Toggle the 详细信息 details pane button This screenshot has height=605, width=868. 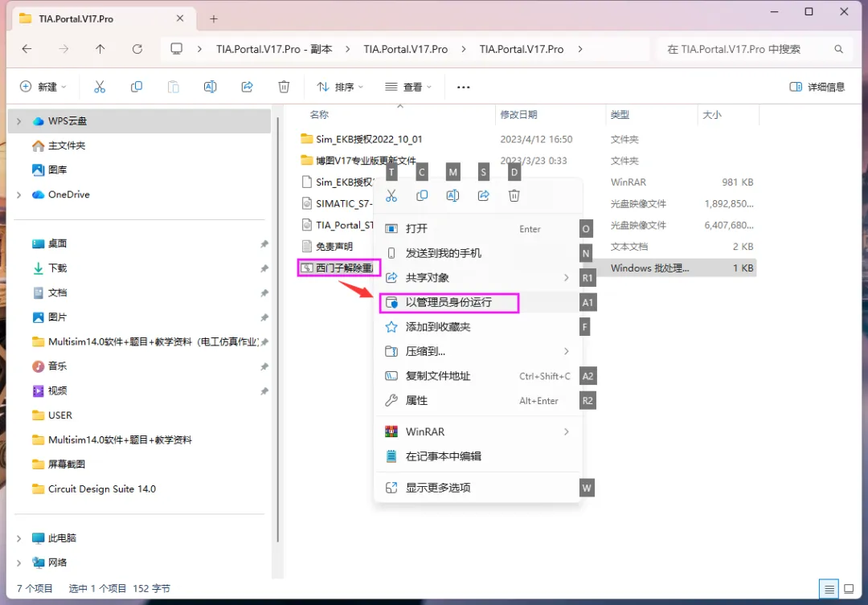point(817,87)
